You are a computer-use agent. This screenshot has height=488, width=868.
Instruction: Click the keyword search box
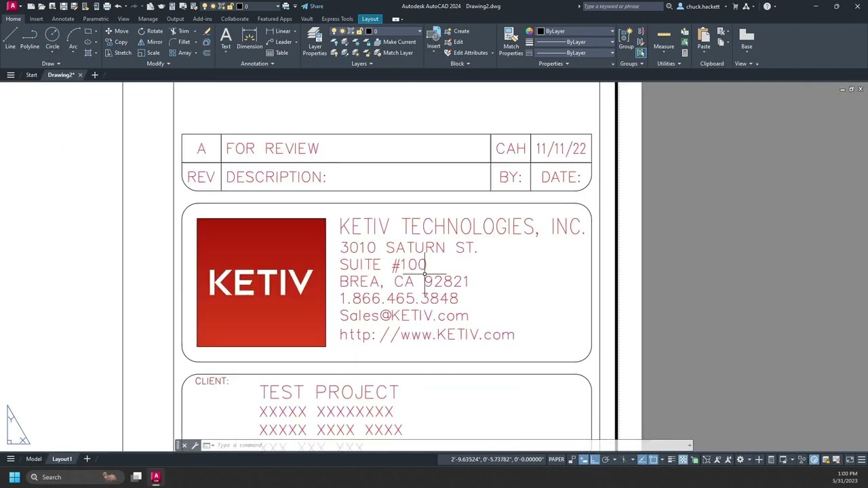(x=623, y=6)
